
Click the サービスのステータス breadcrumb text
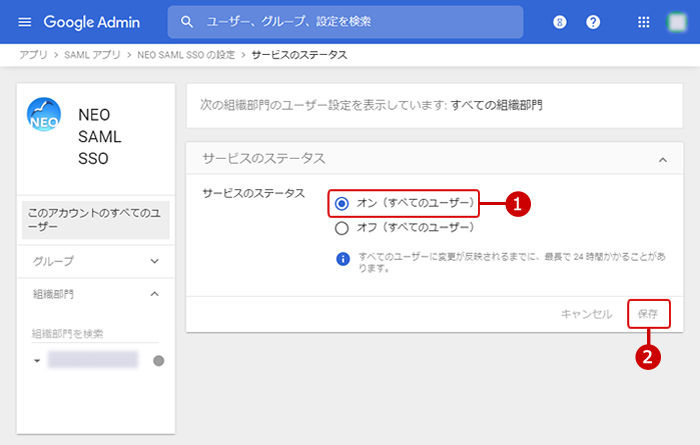(x=299, y=55)
